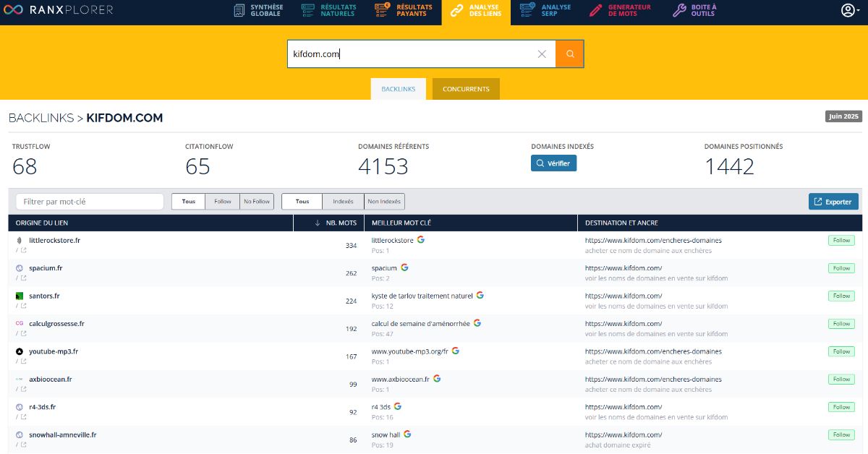Click Follow badge on santors.fr row
Viewport: 868px width, 454px height.
841,296
